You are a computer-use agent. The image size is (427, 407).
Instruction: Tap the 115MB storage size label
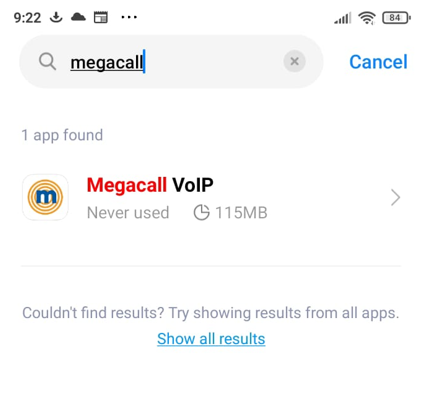tap(241, 213)
